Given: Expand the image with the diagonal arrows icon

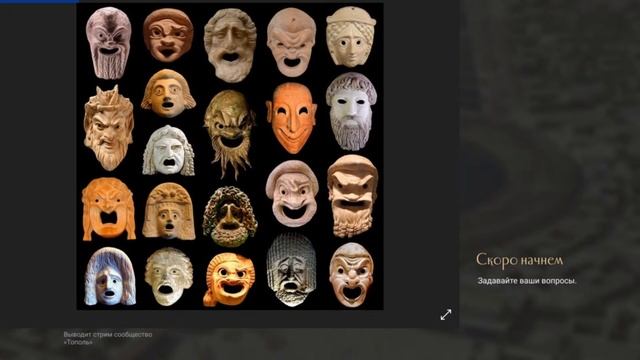Looking at the screenshot, I should [446, 314].
